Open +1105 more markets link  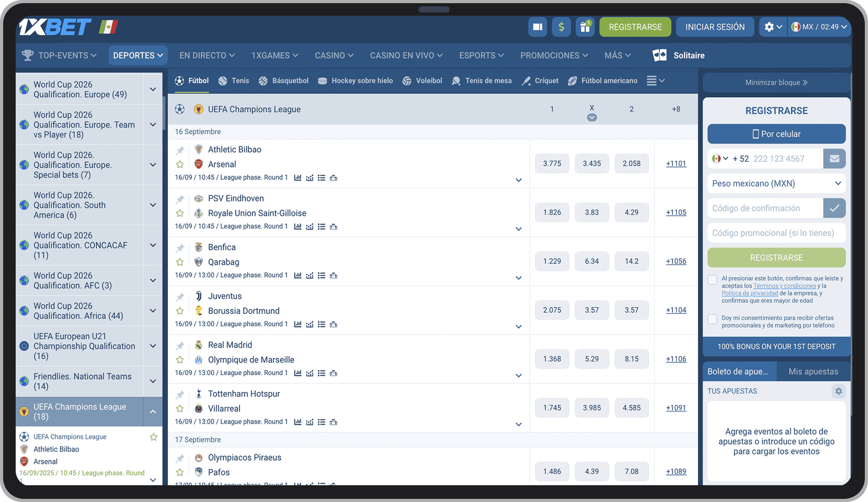(x=676, y=212)
